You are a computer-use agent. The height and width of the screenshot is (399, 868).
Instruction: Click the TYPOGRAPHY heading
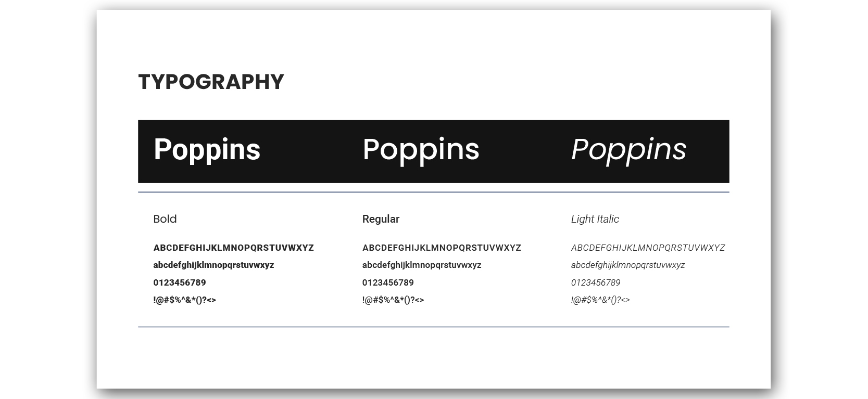tap(211, 82)
